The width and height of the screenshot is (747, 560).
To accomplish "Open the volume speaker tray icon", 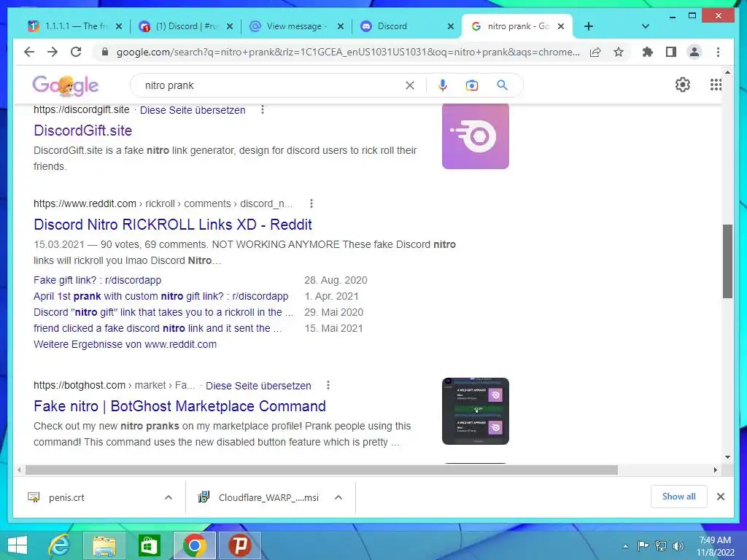I will click(678, 546).
